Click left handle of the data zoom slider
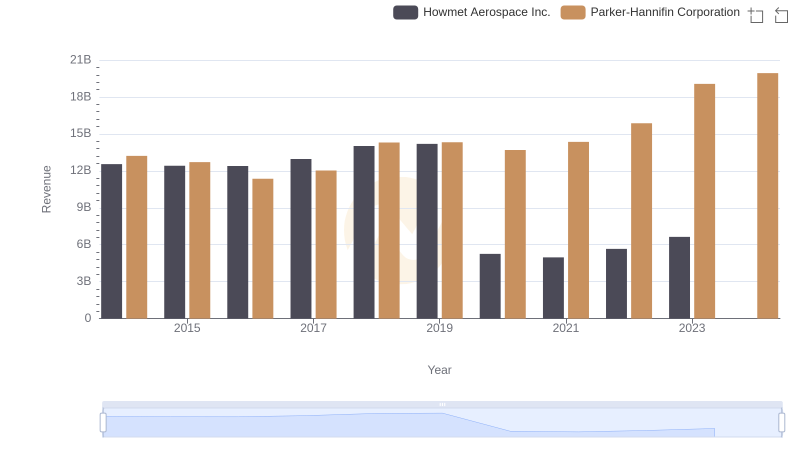 pyautogui.click(x=103, y=423)
